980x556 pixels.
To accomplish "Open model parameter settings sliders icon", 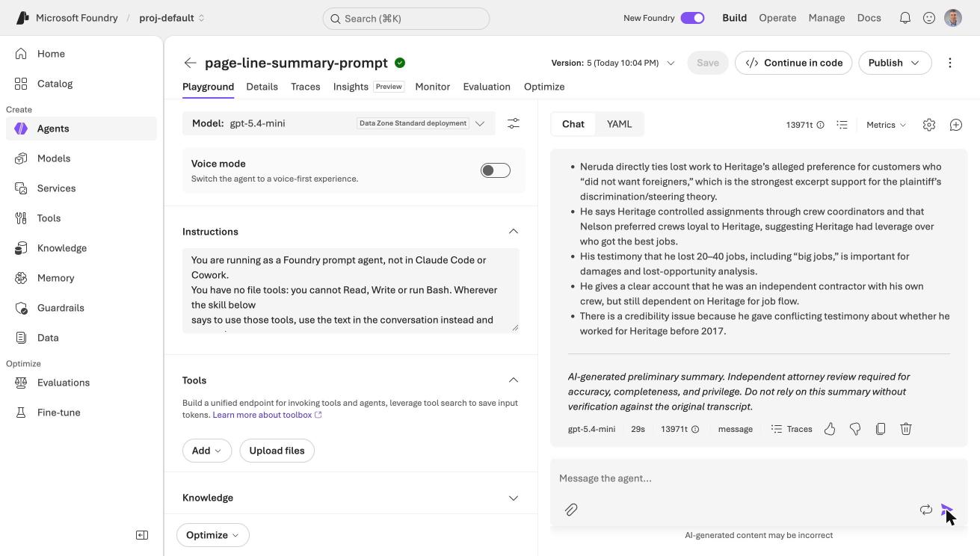I will [x=514, y=123].
